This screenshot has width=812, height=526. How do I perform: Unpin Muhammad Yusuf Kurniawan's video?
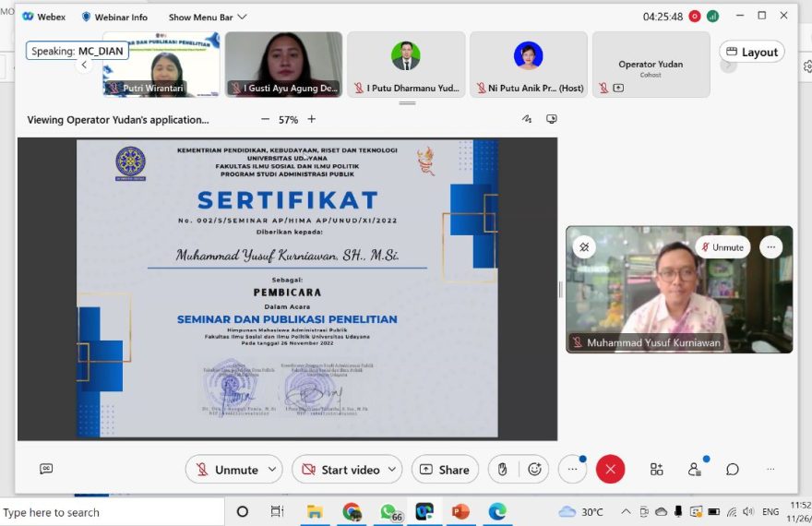click(x=584, y=247)
